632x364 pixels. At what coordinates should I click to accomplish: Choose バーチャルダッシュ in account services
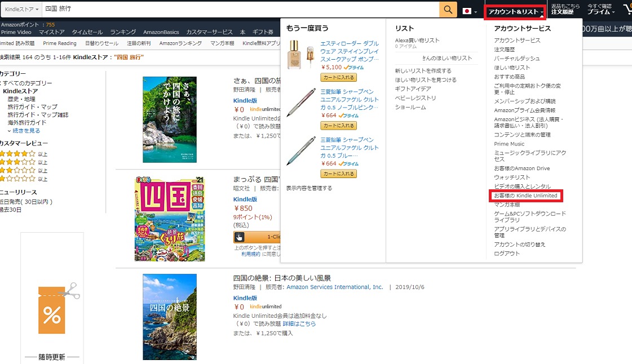(517, 59)
